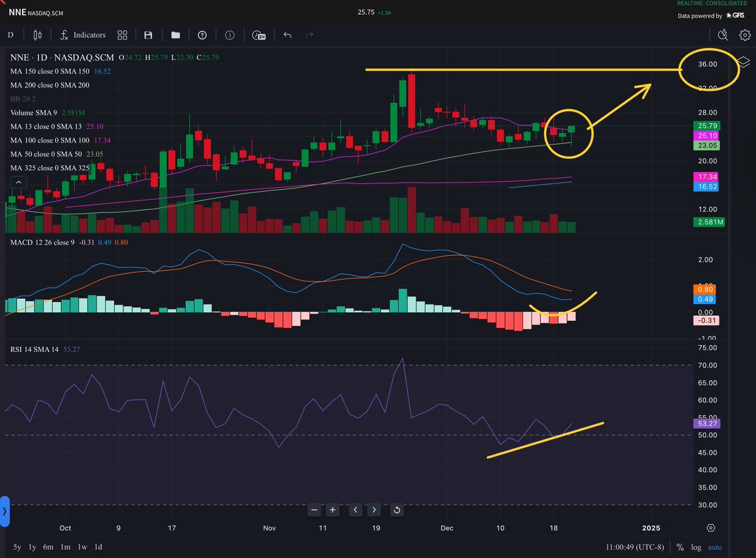Move chart right with the arrow button

(374, 509)
